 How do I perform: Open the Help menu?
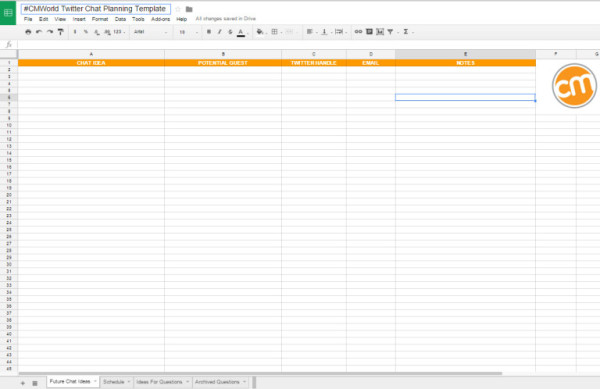click(181, 19)
